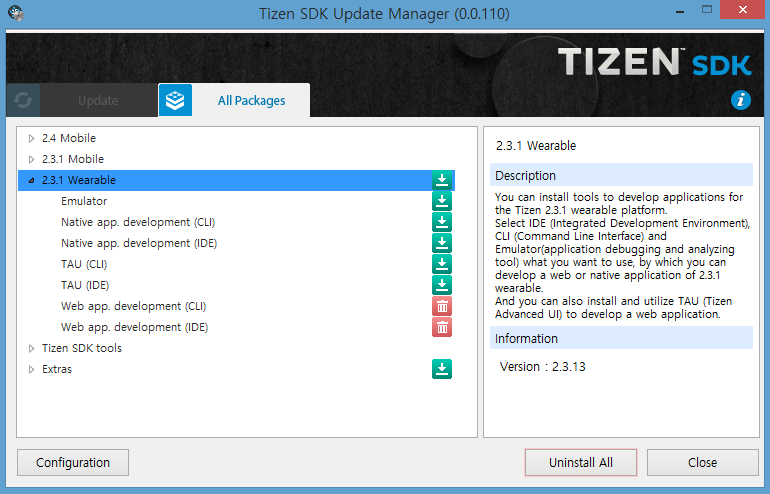This screenshot has height=494, width=770.
Task: Uninstall Web app. development (CLI) via trash icon
Action: [441, 306]
